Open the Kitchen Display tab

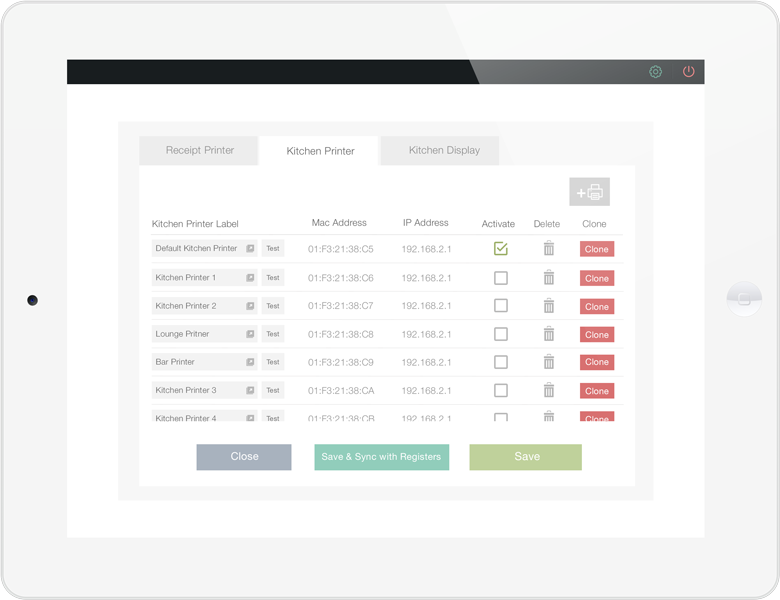click(444, 150)
